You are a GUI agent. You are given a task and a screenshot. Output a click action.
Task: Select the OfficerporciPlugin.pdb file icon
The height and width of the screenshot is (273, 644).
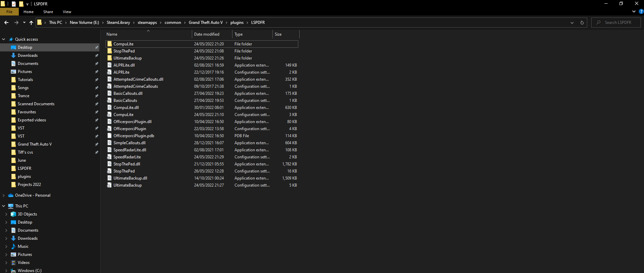110,136
